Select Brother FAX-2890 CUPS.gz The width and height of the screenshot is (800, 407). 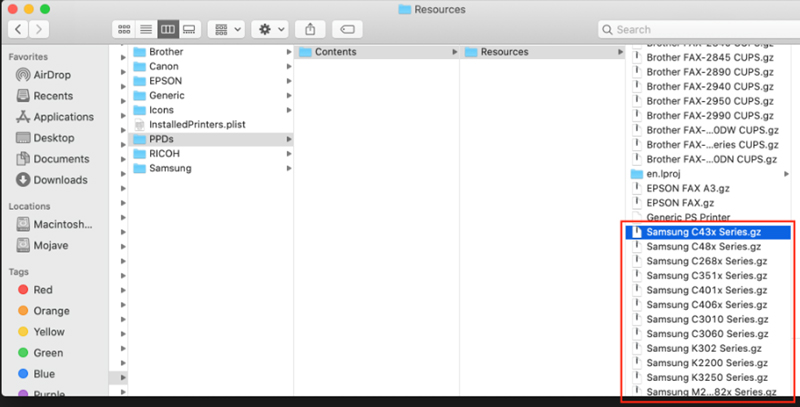tap(709, 72)
